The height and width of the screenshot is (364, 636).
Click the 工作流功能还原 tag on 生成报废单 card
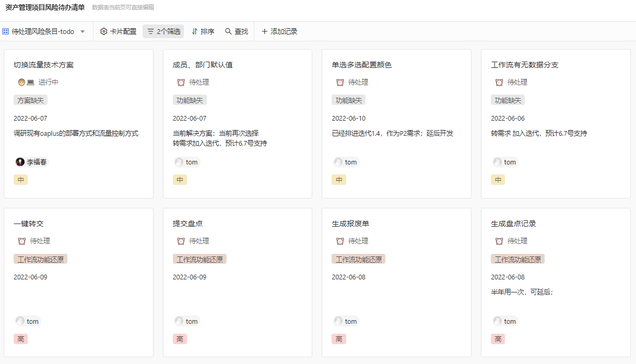pos(358,259)
